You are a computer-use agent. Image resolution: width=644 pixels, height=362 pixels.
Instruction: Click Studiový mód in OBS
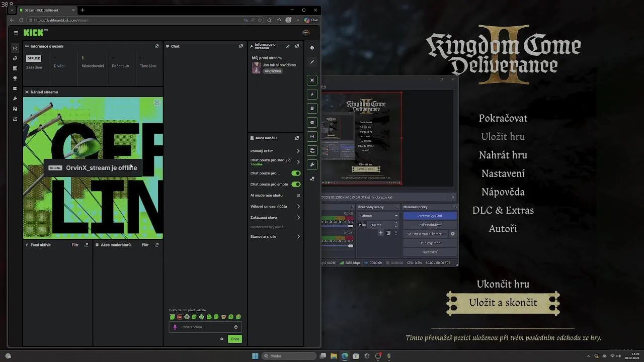coord(430,243)
